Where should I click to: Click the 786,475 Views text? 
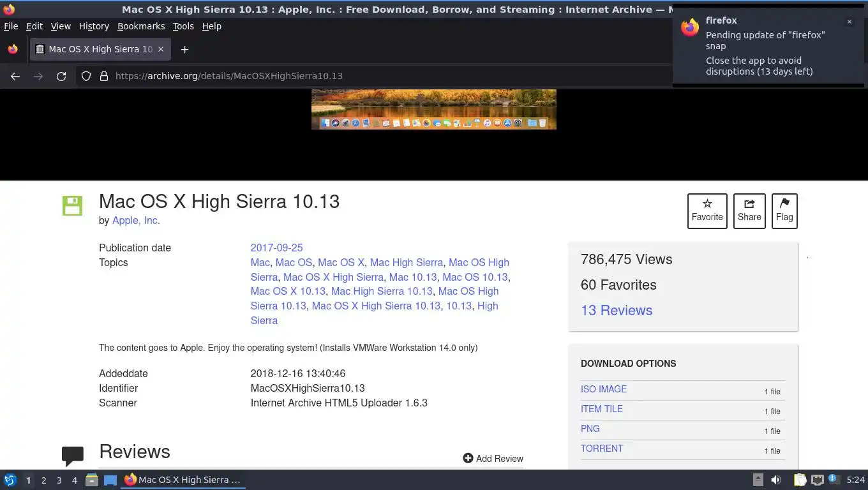627,259
